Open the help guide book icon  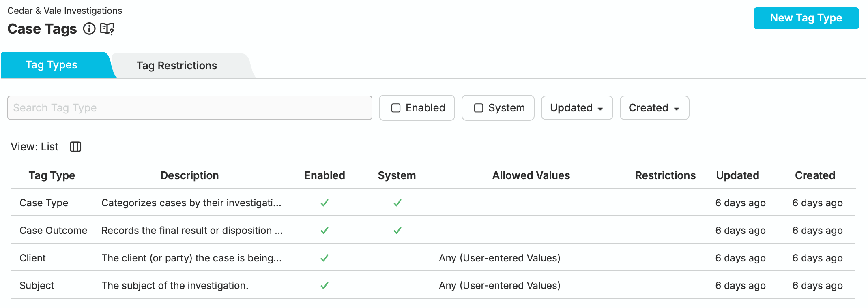click(107, 29)
